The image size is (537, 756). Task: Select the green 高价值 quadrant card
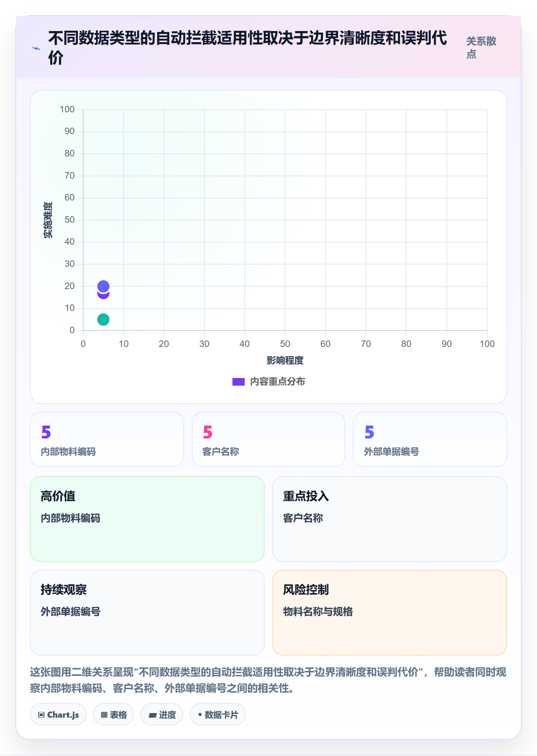pos(147,519)
